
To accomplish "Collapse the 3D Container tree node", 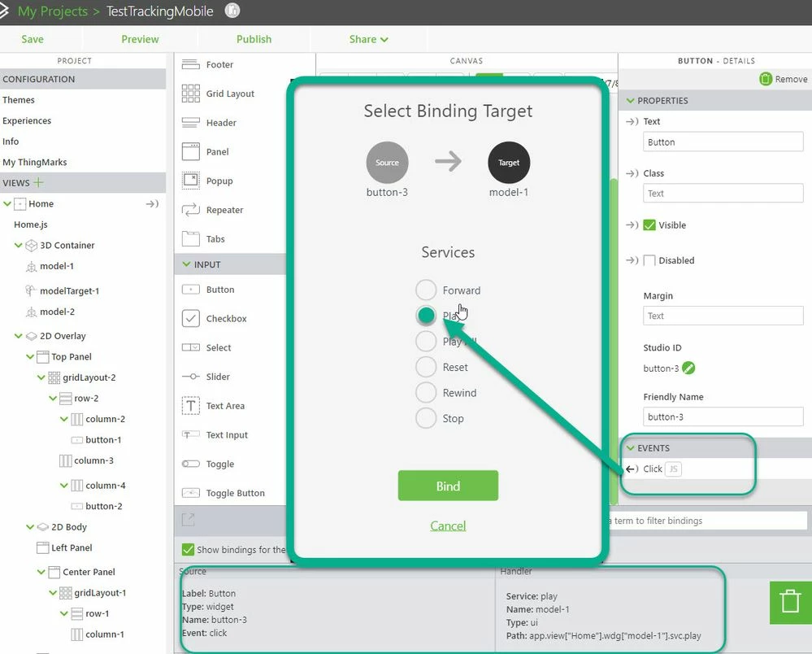I will tap(19, 245).
